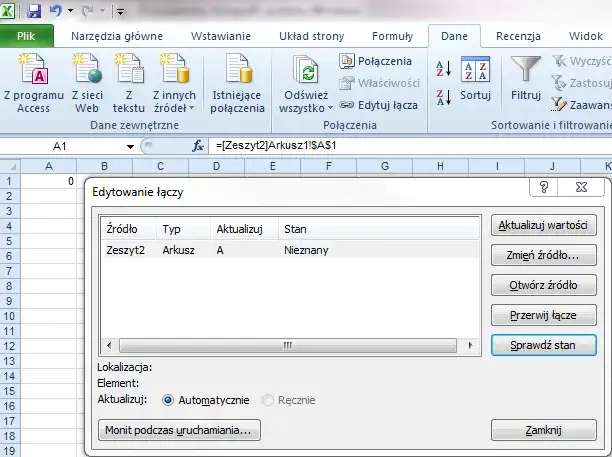Expand the Odśwież wszystko dropdown arrow
Image resolution: width=612 pixels, height=457 pixels.
[329, 107]
